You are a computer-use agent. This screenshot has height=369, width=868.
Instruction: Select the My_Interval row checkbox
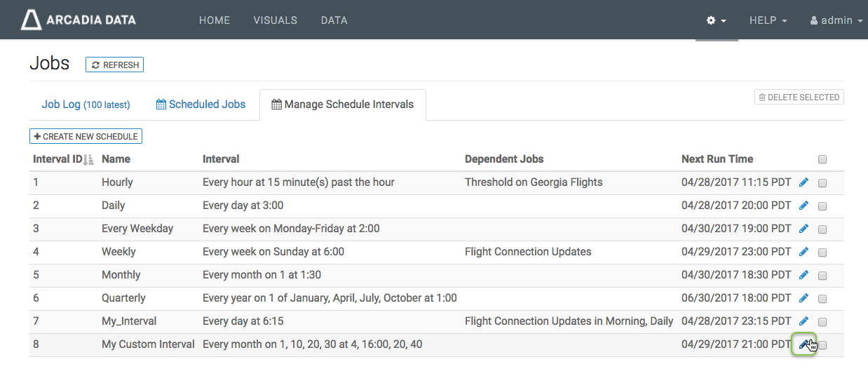(822, 322)
